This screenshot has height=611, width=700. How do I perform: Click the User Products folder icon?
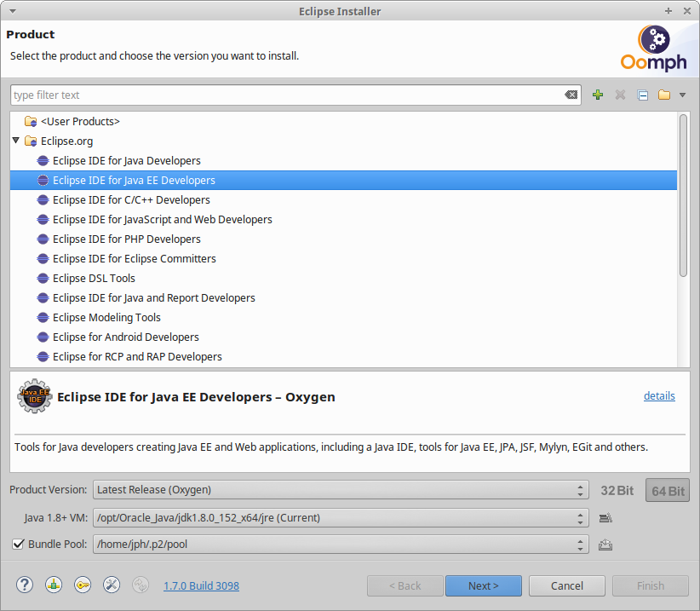(31, 122)
